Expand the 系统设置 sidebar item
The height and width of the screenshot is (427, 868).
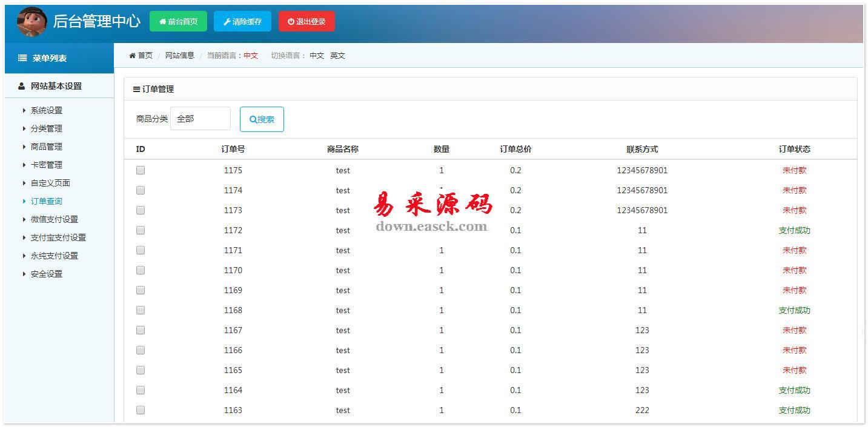coord(47,110)
